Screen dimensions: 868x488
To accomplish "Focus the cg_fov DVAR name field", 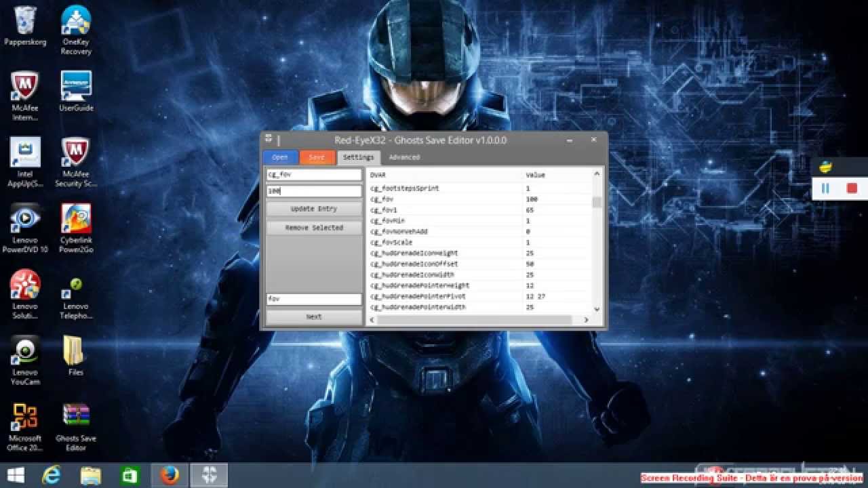I will (314, 175).
